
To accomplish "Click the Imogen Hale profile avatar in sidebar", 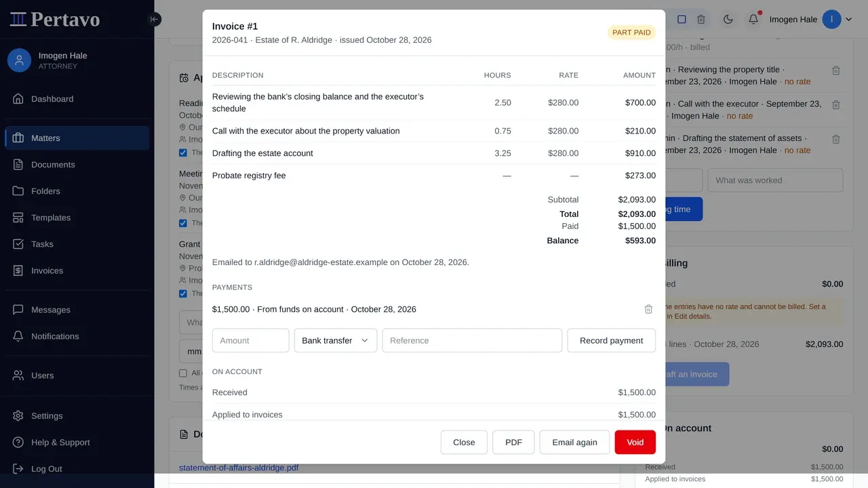I will (20, 60).
